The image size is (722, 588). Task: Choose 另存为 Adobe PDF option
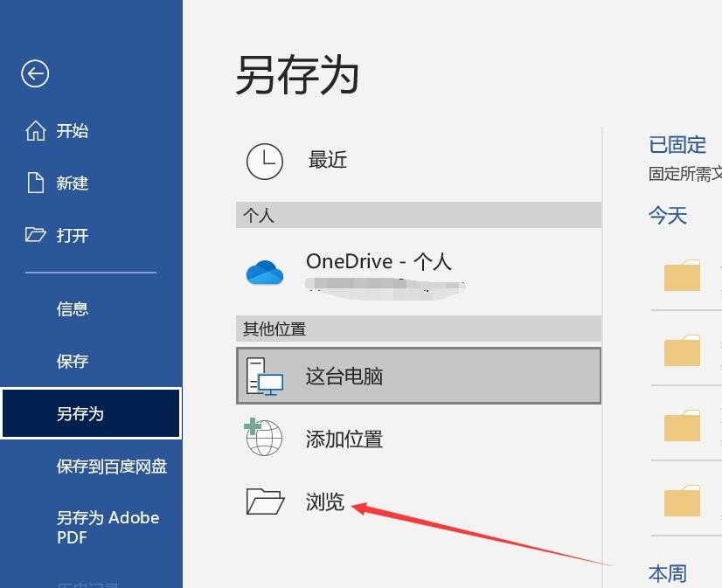108,527
